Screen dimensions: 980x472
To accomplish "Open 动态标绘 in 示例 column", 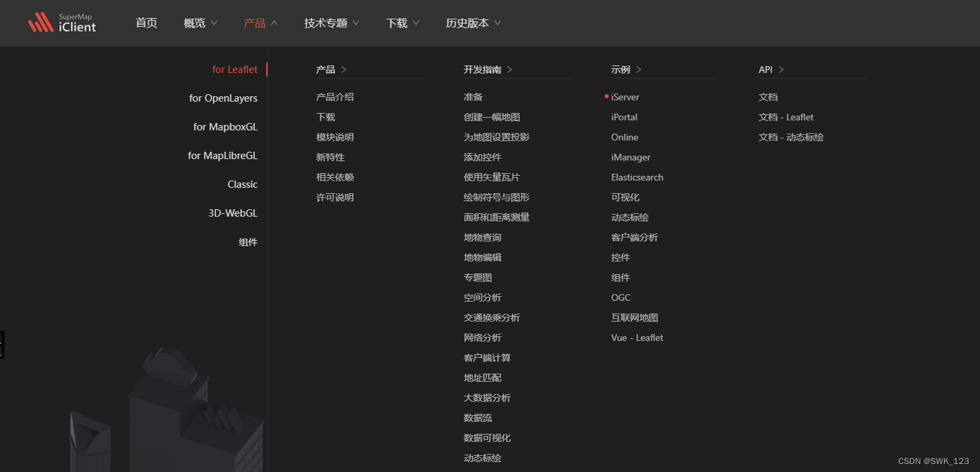I will point(629,217).
